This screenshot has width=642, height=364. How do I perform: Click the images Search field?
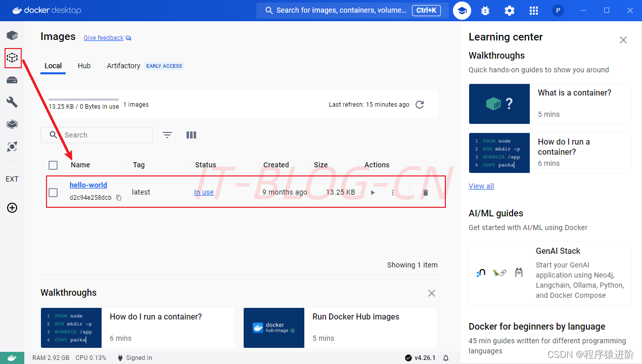97,135
